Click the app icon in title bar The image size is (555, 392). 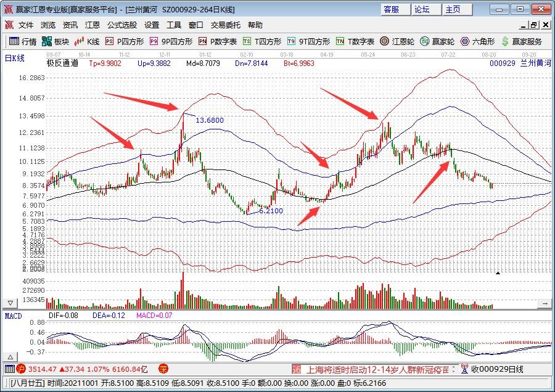[8, 9]
